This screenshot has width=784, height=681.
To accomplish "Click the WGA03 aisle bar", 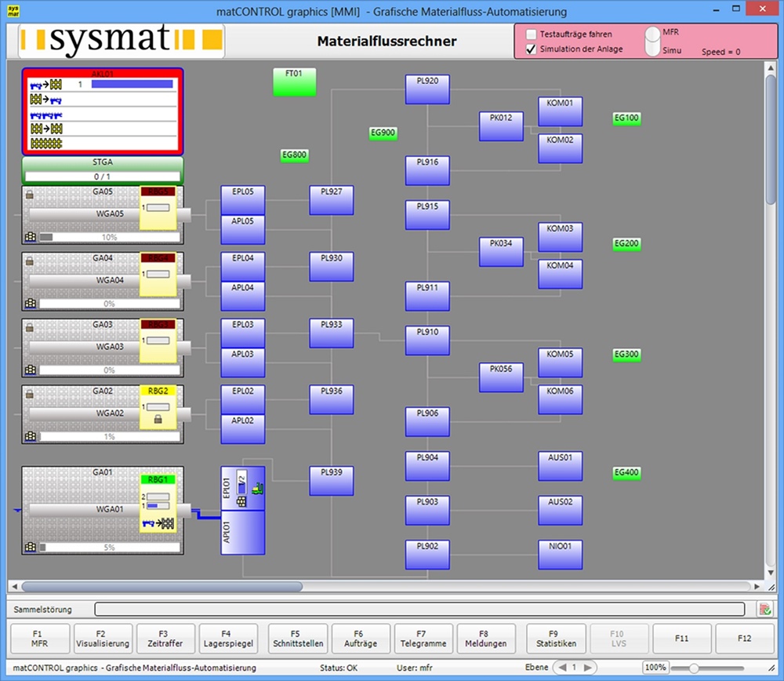I will click(110, 348).
